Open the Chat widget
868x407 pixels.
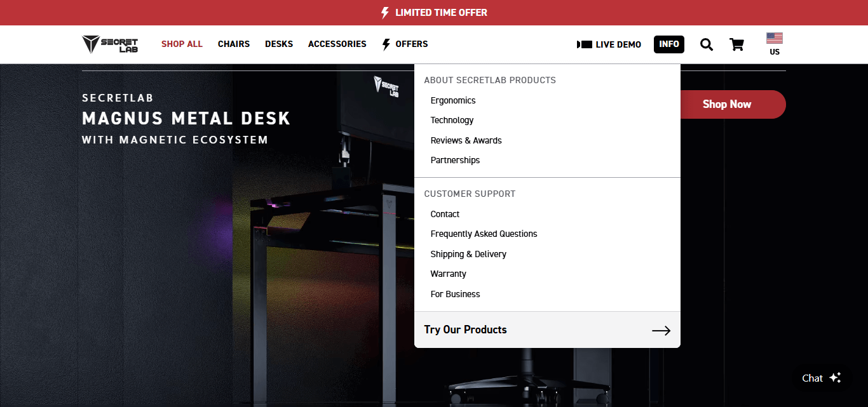822,378
